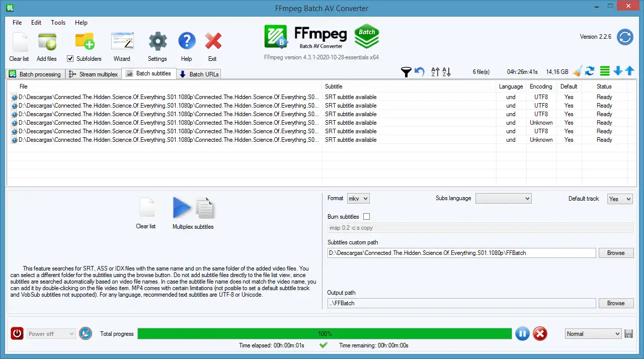This screenshot has height=359, width=644.
Task: Click the Encoding column header
Action: (x=541, y=86)
